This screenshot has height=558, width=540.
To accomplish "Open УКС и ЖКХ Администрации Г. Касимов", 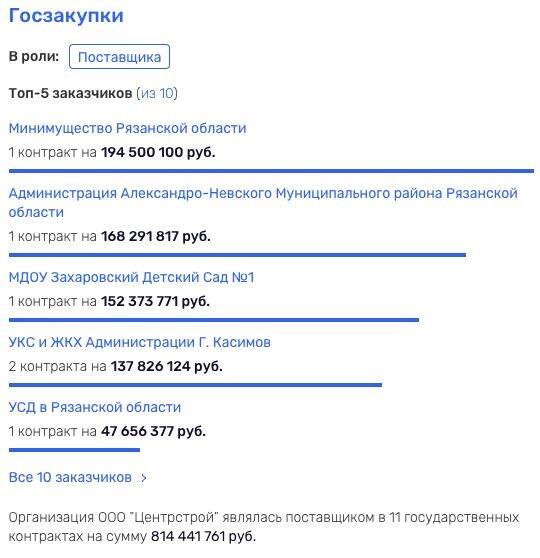I will point(140,342).
